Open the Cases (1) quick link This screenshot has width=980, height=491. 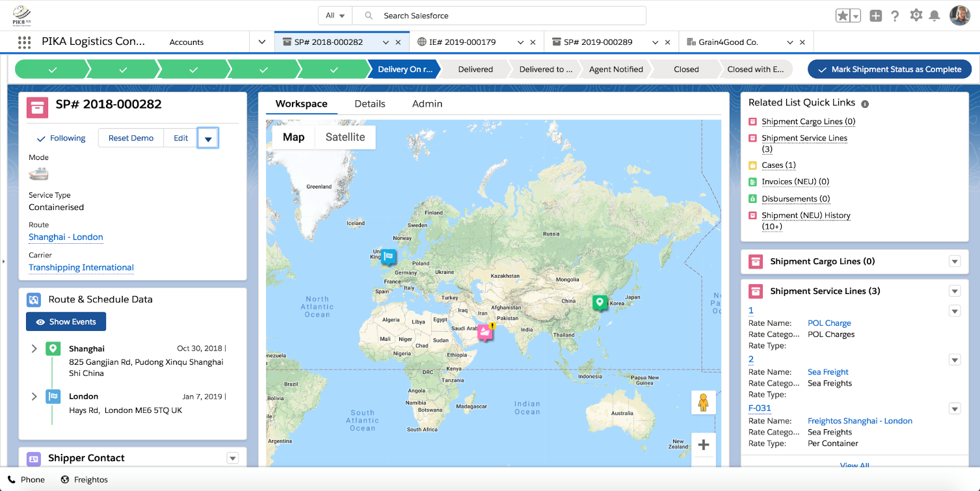pyautogui.click(x=778, y=165)
